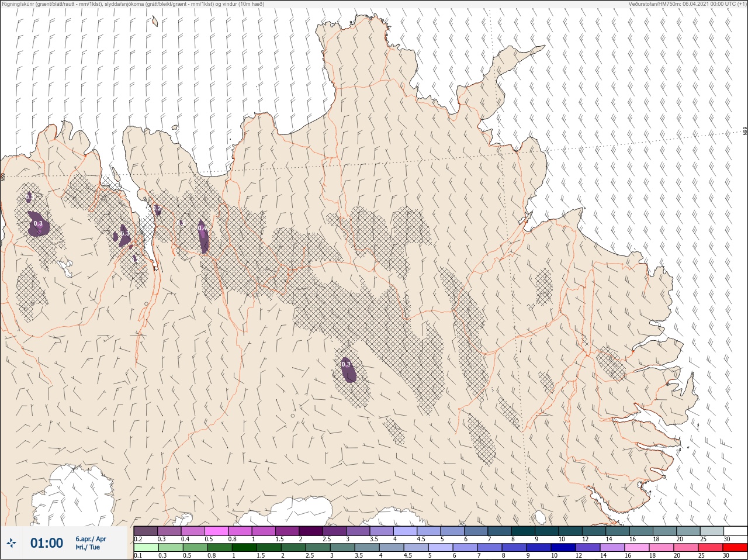Select the red lower legend swatch labeled 30
Screen dimensions: 748x560
[735, 548]
